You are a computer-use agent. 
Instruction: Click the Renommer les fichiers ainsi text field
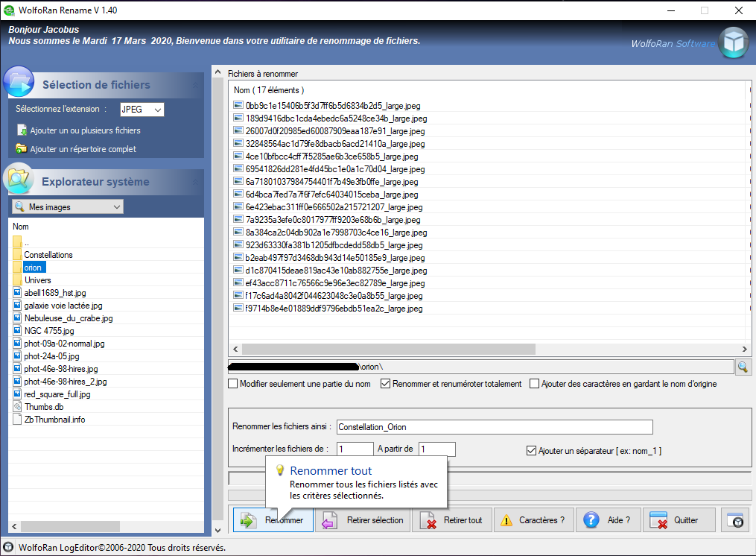(x=494, y=427)
